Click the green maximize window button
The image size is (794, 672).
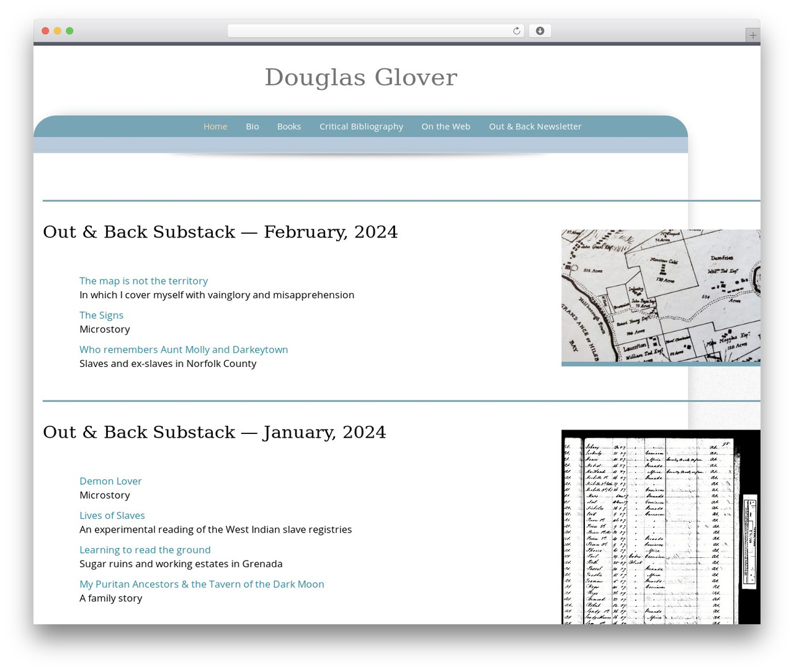point(69,31)
